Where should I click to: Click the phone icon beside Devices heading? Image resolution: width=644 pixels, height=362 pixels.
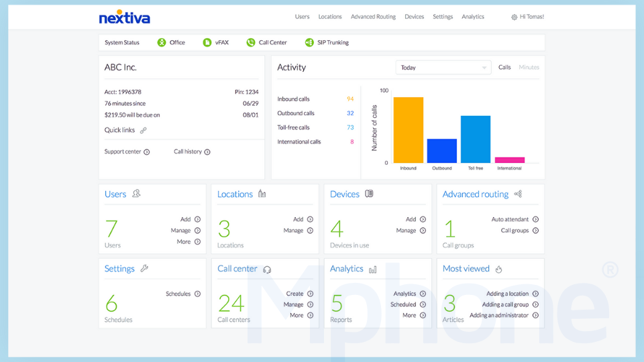click(x=369, y=193)
